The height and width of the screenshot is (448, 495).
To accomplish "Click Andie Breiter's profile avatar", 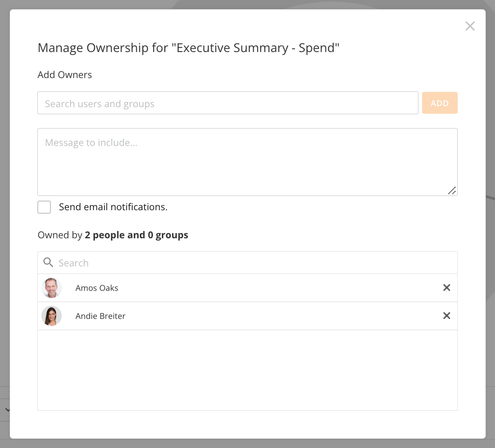I will (52, 316).
